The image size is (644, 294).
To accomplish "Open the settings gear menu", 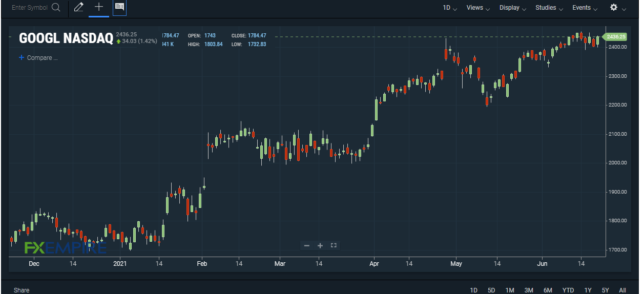I will pos(614,8).
